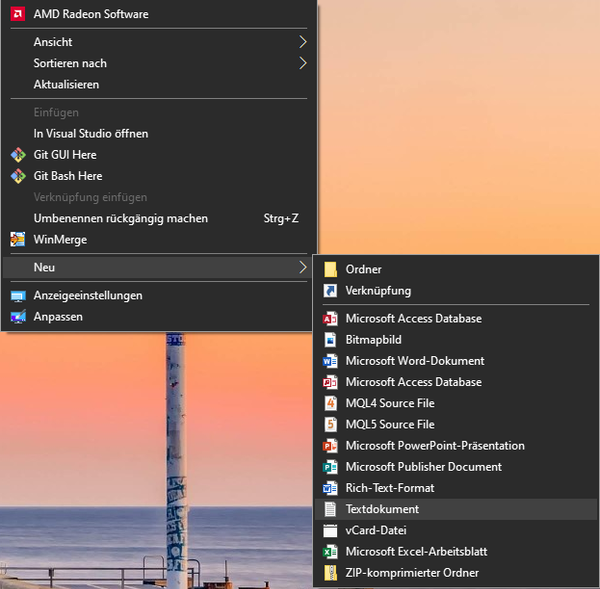
Task: Click the Git Bash Here icon
Action: [x=17, y=176]
